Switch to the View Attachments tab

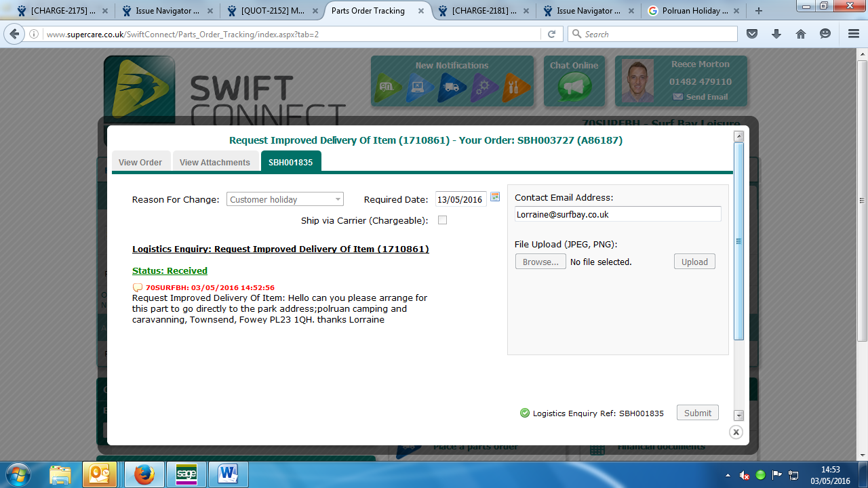[215, 162]
